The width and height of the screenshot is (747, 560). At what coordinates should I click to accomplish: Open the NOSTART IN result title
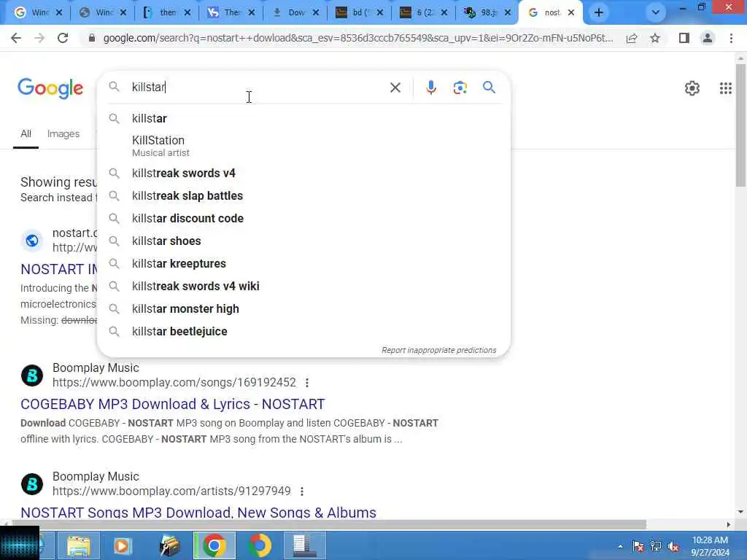pos(58,269)
